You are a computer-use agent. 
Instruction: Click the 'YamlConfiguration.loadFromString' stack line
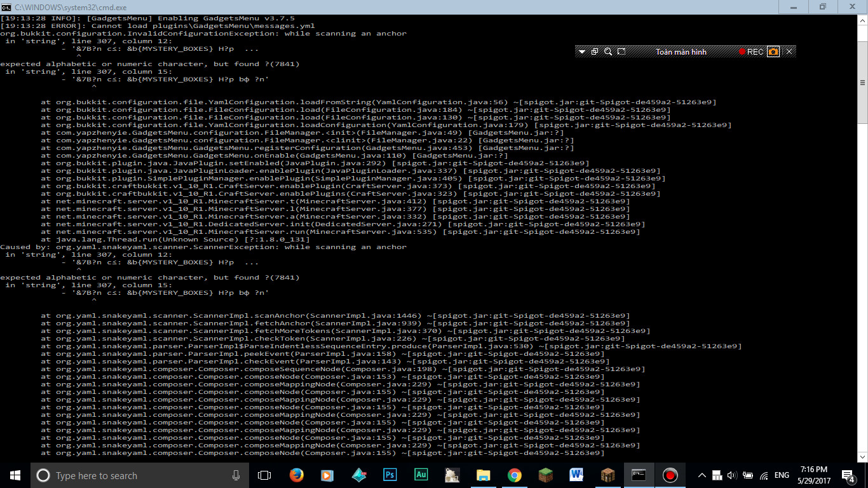[379, 102]
